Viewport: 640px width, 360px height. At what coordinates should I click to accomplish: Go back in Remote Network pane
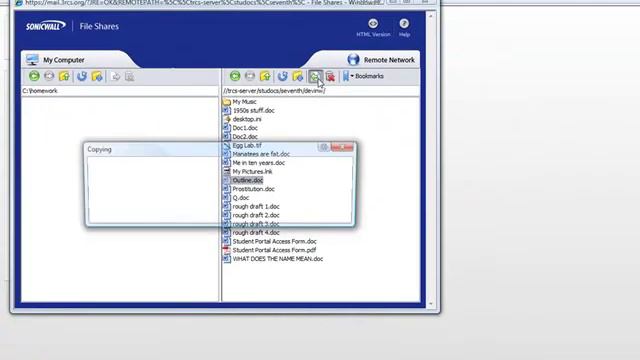pyautogui.click(x=235, y=76)
